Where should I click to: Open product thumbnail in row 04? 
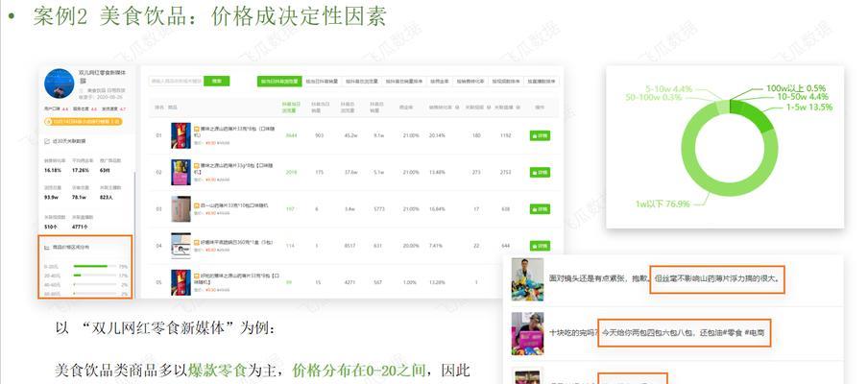pos(181,246)
